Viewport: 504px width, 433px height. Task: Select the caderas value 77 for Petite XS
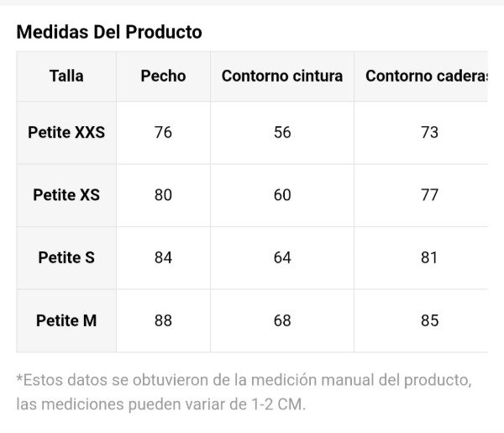[429, 195]
